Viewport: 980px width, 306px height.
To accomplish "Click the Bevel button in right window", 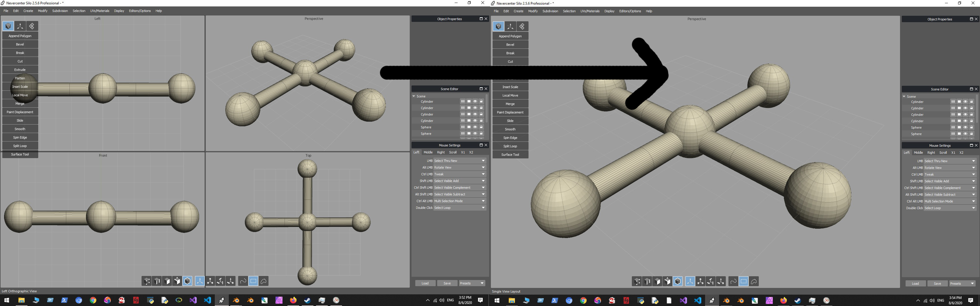I will click(x=510, y=44).
